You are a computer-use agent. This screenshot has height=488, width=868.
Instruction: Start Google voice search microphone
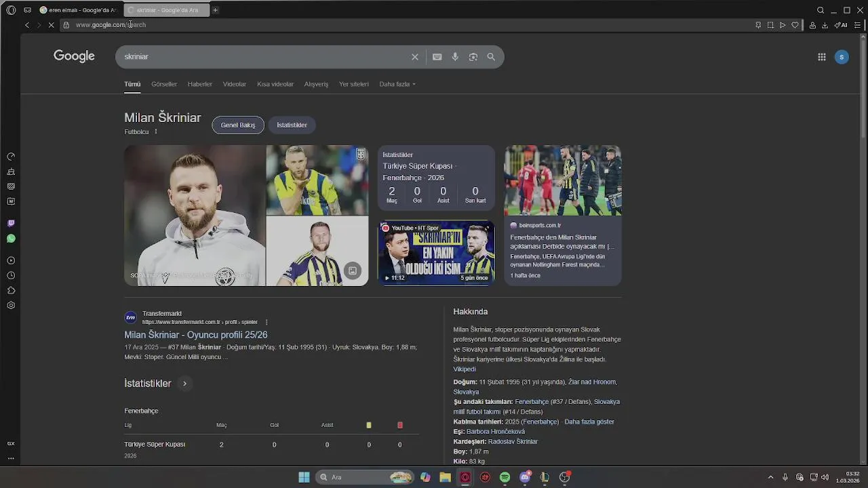pos(455,57)
